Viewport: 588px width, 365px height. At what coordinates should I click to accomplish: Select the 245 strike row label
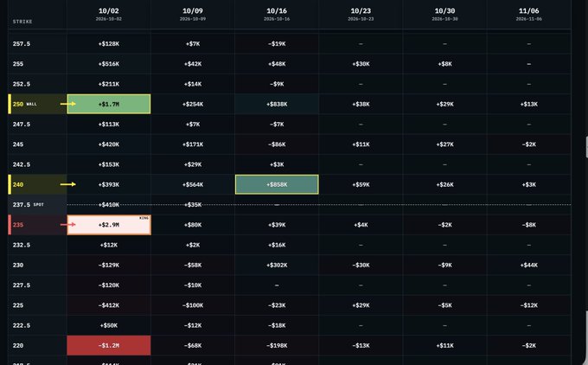click(x=37, y=144)
